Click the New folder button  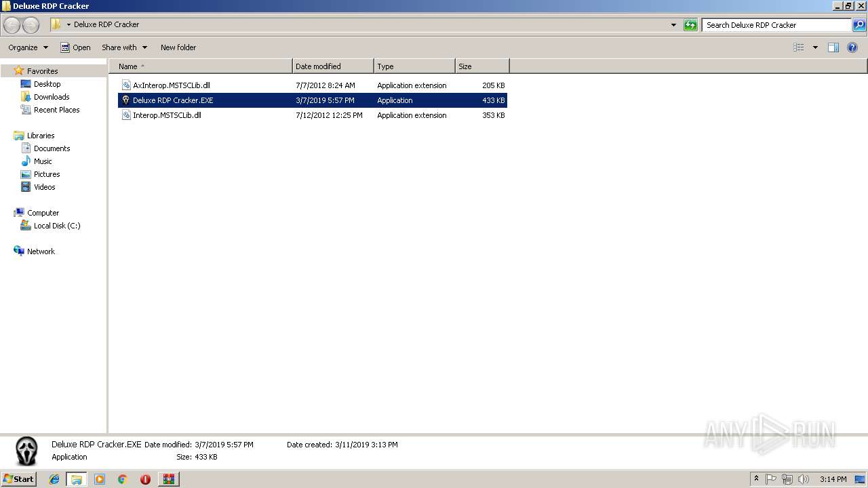coord(178,47)
